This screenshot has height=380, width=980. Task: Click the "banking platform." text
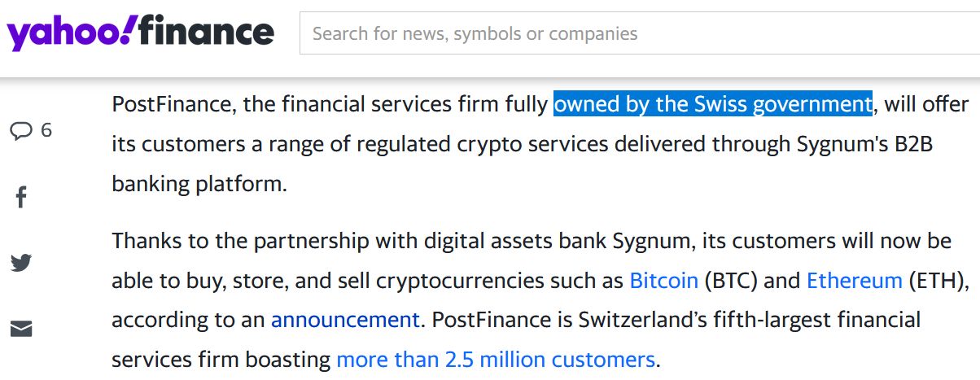(199, 183)
